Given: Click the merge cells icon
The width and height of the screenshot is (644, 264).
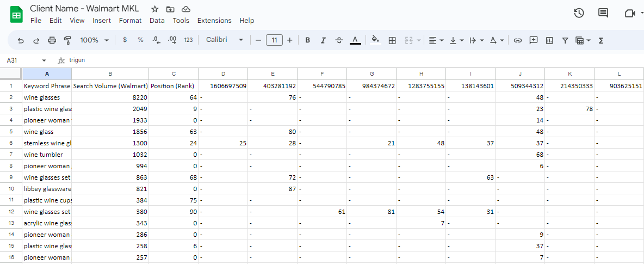Looking at the screenshot, I should click(x=408, y=40).
